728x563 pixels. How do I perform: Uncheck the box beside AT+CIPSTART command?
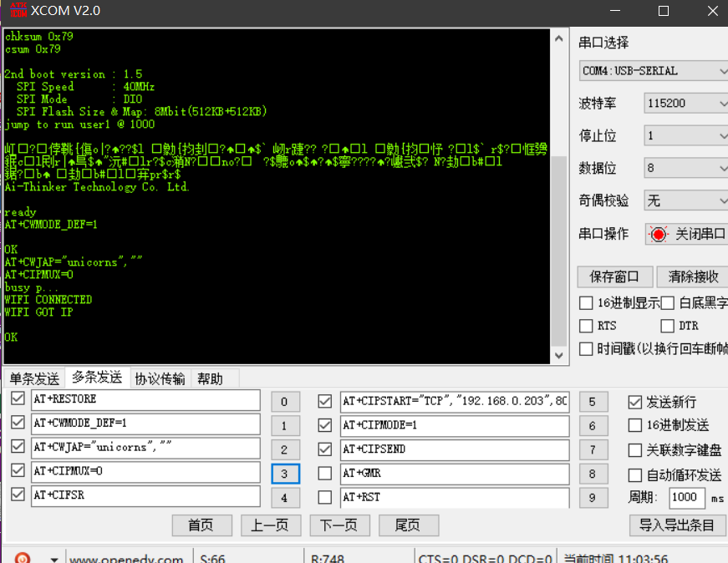325,401
